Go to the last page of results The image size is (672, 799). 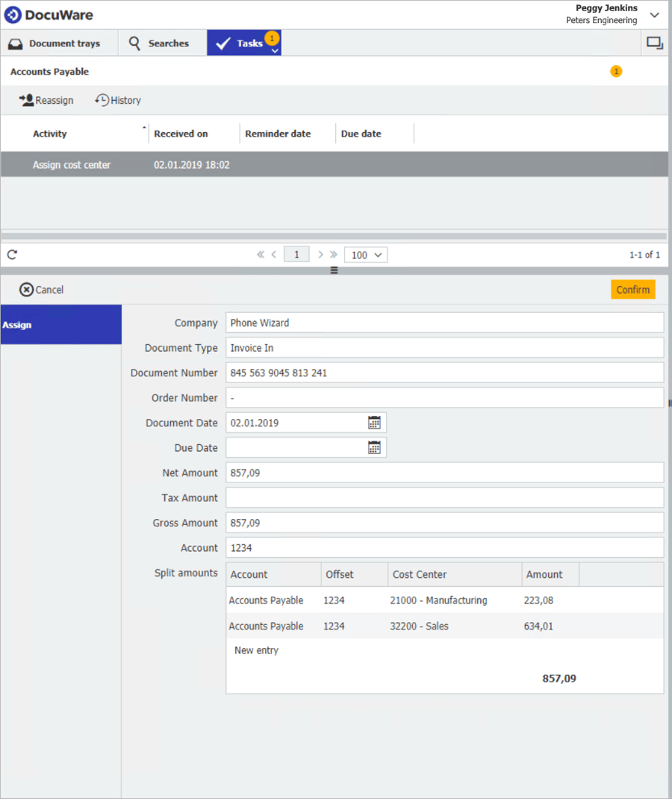pos(333,255)
